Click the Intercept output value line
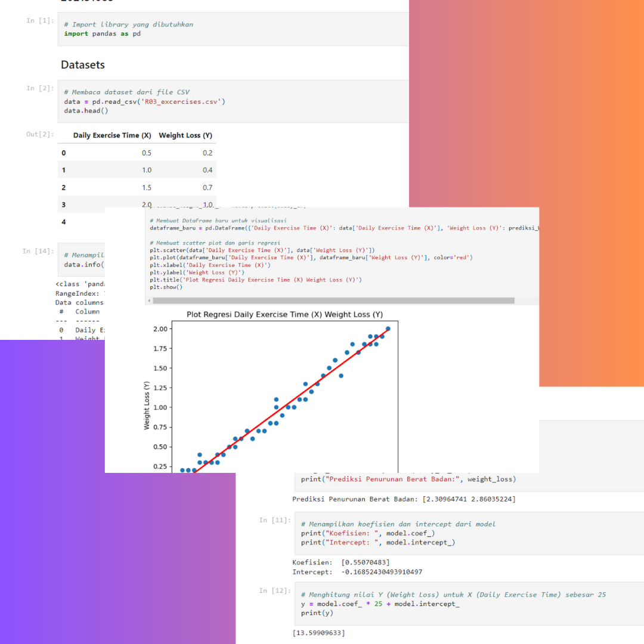Image resolution: width=644 pixels, height=644 pixels. (x=357, y=572)
